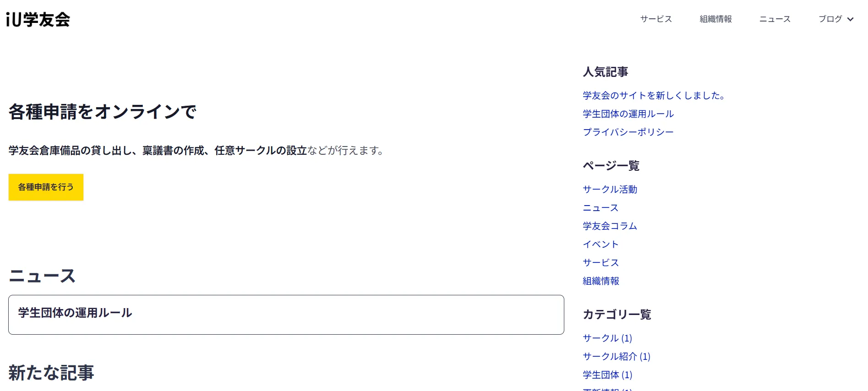Viewport: 868px width, 391px height.
Task: Go to the イベント page link
Action: coord(601,244)
